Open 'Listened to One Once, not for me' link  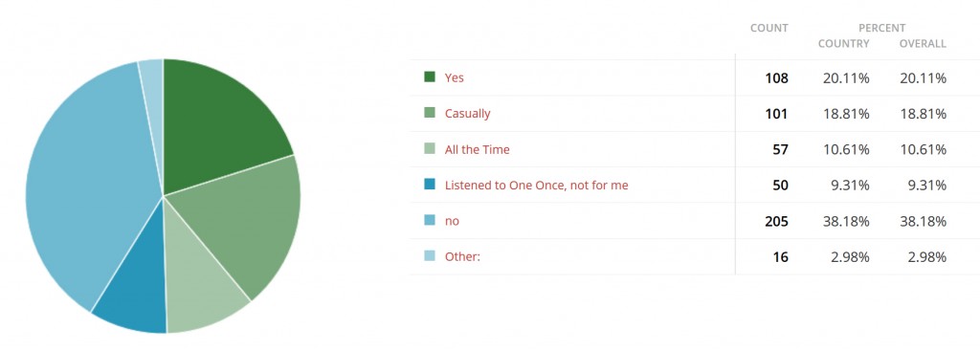click(536, 185)
